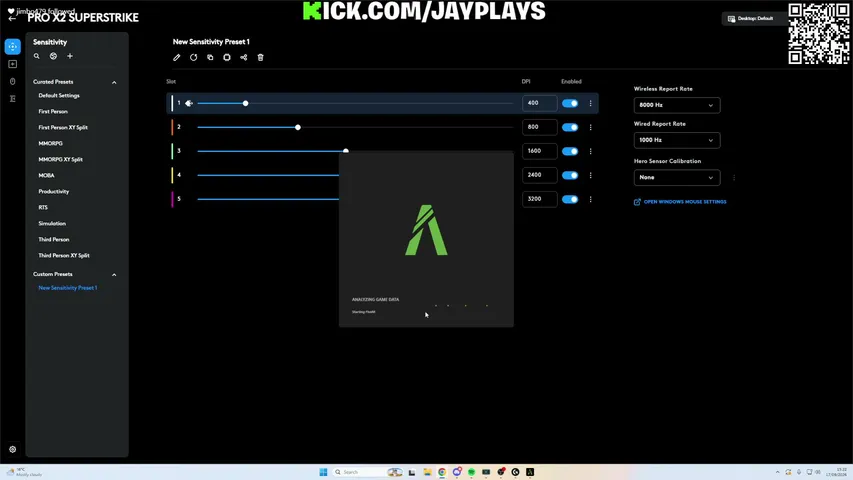Click the DPI field showing 800
The width and height of the screenshot is (853, 480).
click(x=540, y=127)
